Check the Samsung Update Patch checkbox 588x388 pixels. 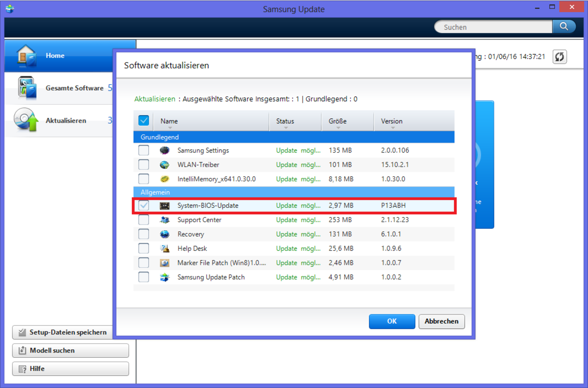(144, 277)
